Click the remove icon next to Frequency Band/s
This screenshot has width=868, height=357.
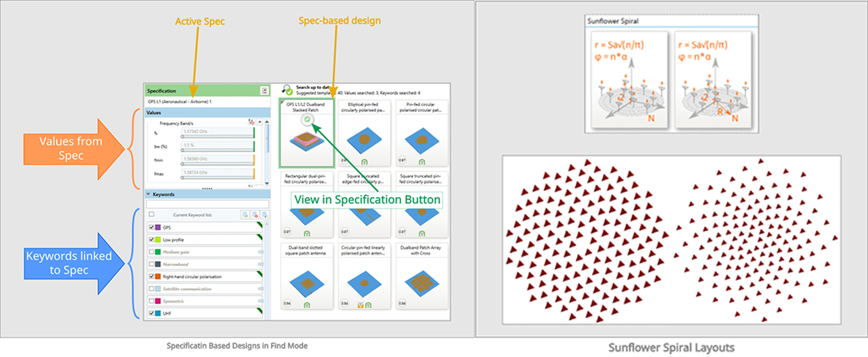point(251,122)
